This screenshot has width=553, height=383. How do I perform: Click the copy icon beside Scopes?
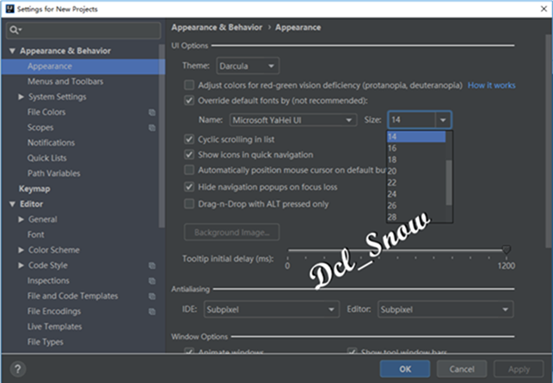152,128
